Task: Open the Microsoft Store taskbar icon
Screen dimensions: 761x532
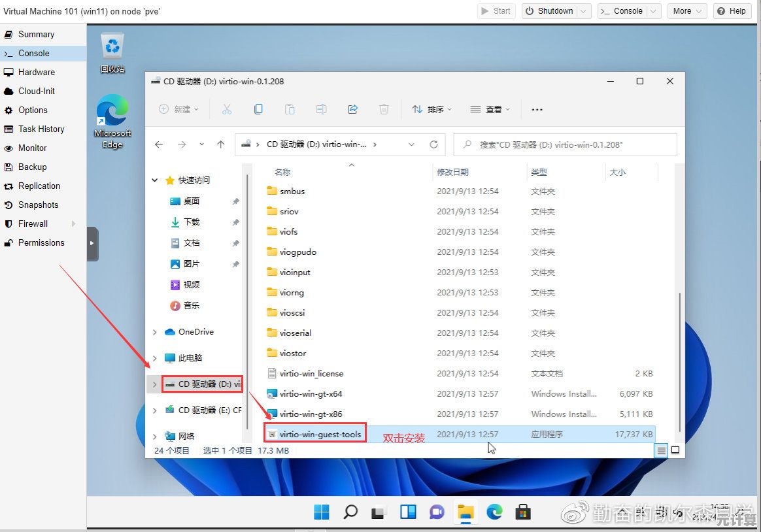Action: 522,512
